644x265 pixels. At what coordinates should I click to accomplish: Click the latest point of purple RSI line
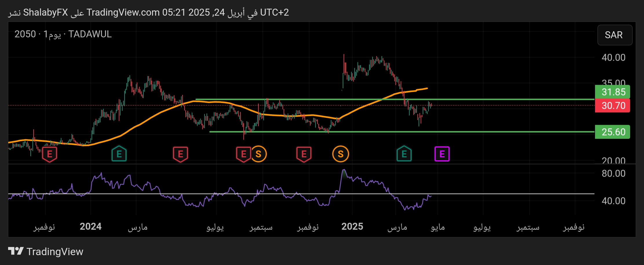(431, 196)
